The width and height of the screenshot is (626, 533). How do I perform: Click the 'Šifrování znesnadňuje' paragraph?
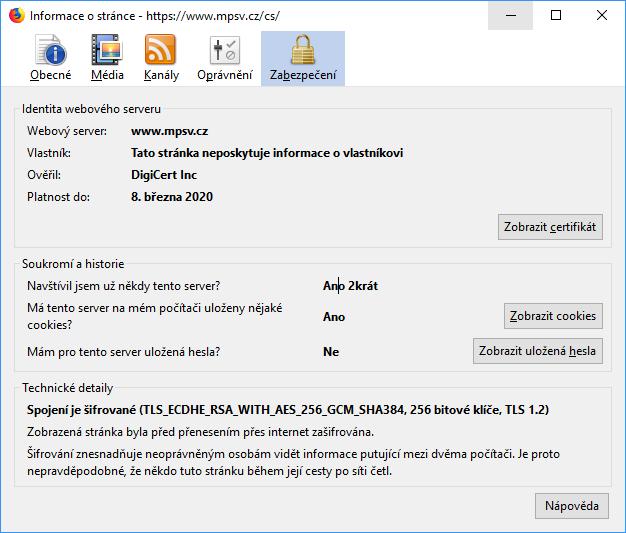tap(293, 462)
